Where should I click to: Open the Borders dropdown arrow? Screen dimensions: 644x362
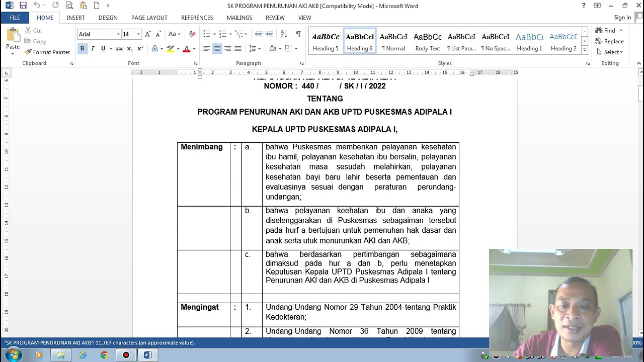pos(296,49)
